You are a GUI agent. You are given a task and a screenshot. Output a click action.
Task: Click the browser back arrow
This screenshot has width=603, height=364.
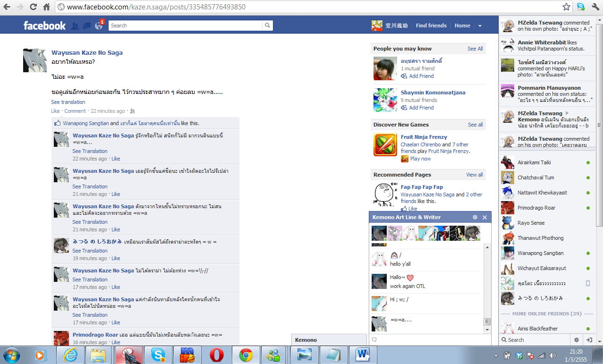(7, 7)
